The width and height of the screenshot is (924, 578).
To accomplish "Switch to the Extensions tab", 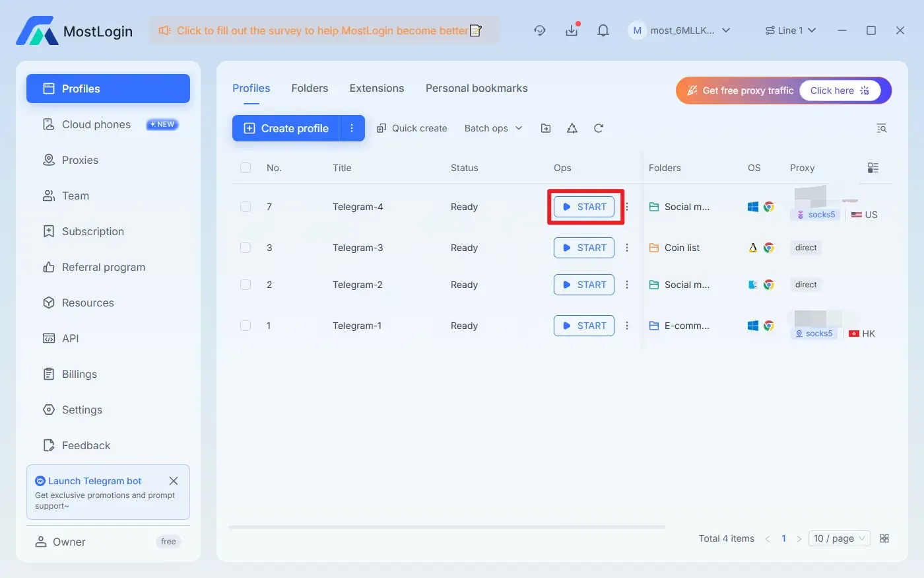I will point(376,89).
